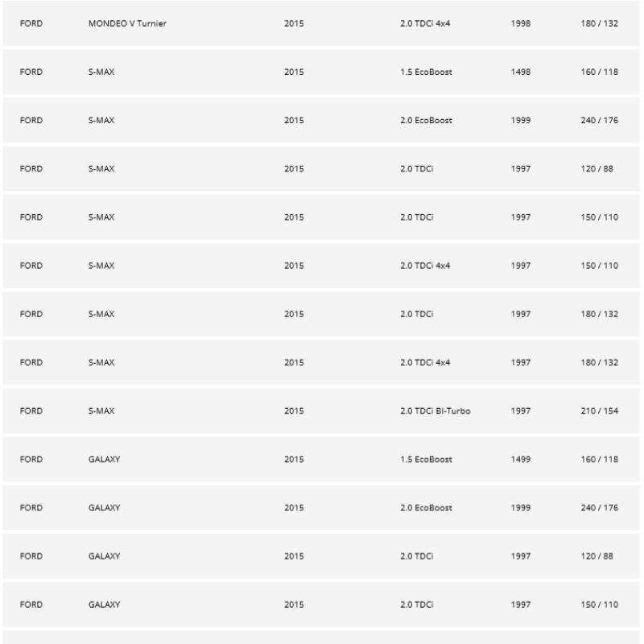644x644 pixels.
Task: Click the MONDEO row's 180 / 132 power value
Action: click(x=599, y=23)
